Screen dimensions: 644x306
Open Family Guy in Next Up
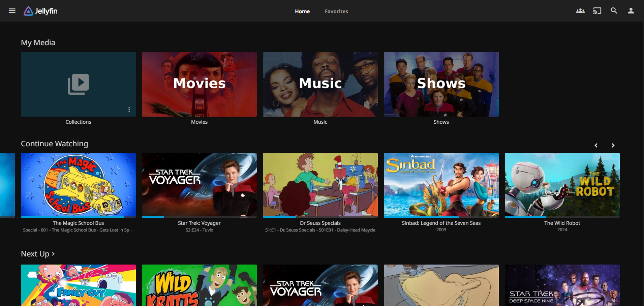click(78, 285)
